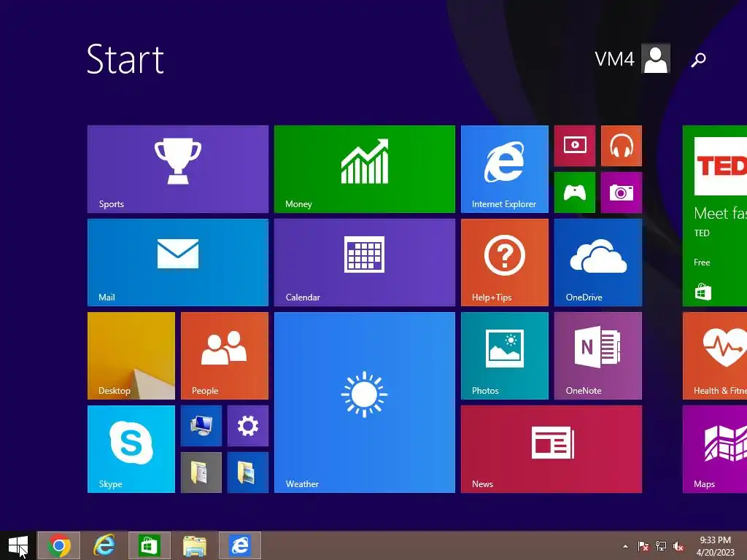Open the News tile
This screenshot has height=560, width=747.
pyautogui.click(x=551, y=449)
